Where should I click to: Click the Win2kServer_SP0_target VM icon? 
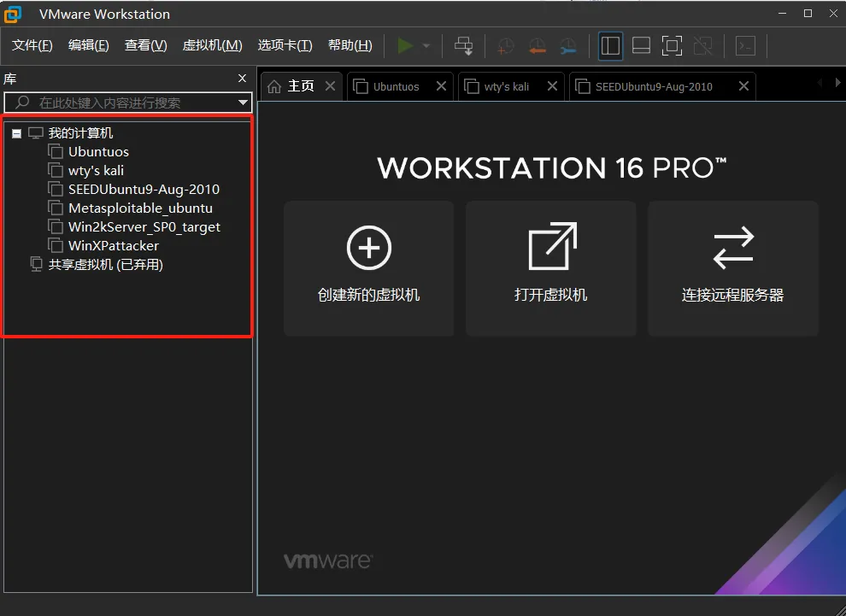[x=56, y=227]
